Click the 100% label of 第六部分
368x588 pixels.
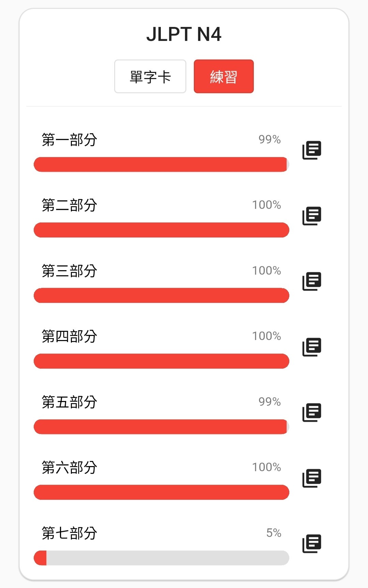(266, 467)
